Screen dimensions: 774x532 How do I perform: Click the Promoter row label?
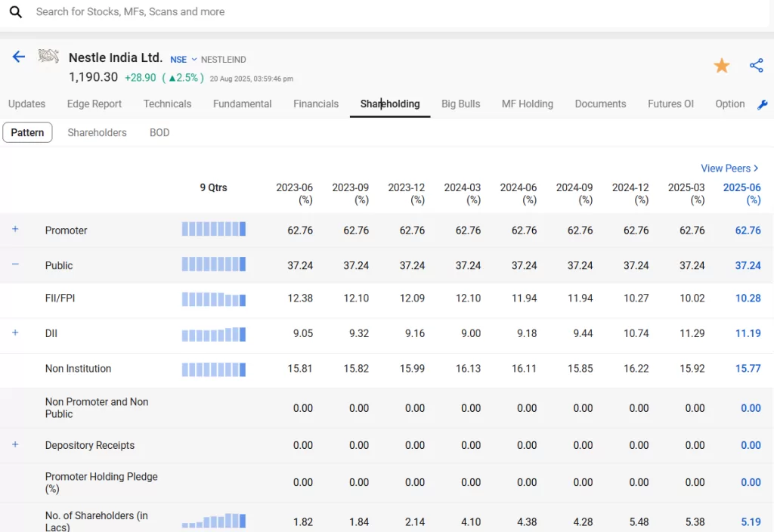point(67,230)
